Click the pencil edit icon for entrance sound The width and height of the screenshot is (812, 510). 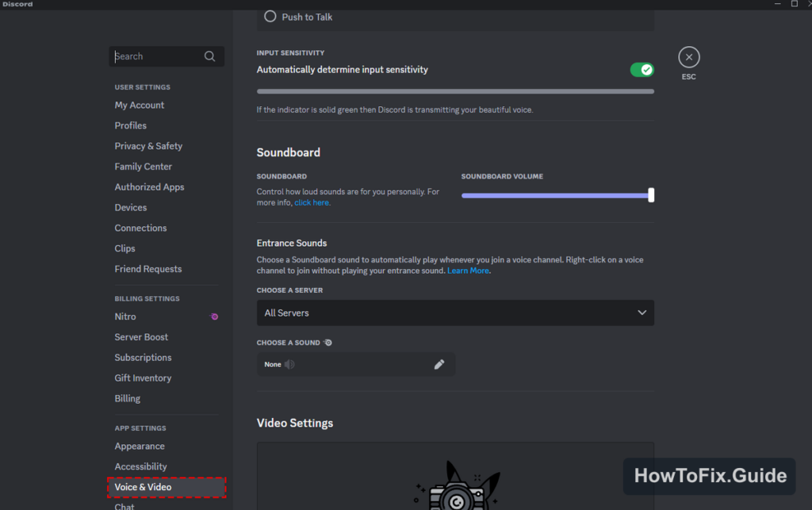[x=439, y=365]
